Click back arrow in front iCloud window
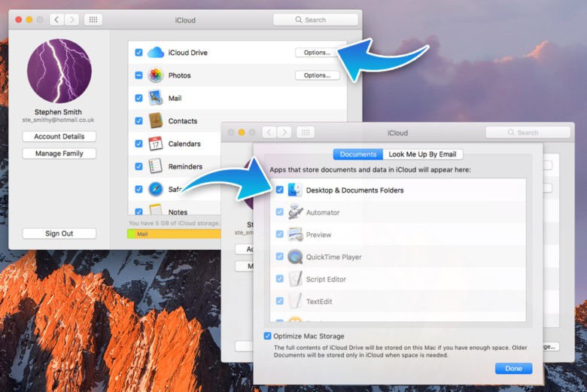This screenshot has height=392, width=587. pyautogui.click(x=269, y=132)
